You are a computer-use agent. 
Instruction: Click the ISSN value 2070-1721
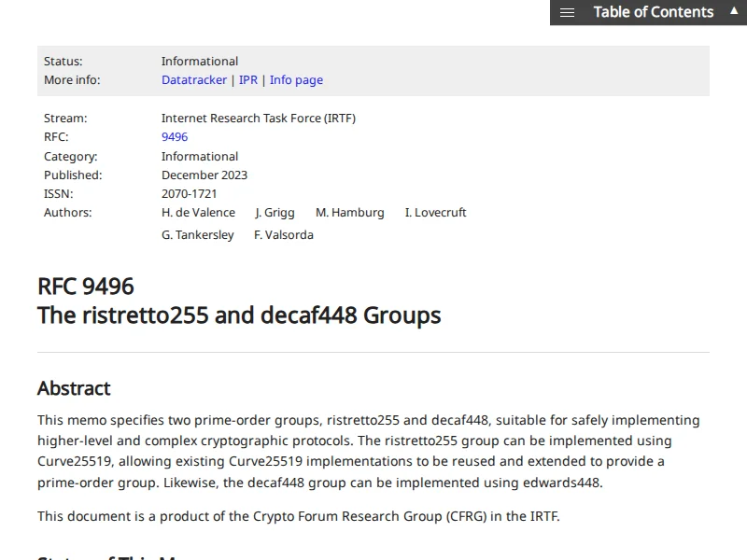[x=189, y=194]
